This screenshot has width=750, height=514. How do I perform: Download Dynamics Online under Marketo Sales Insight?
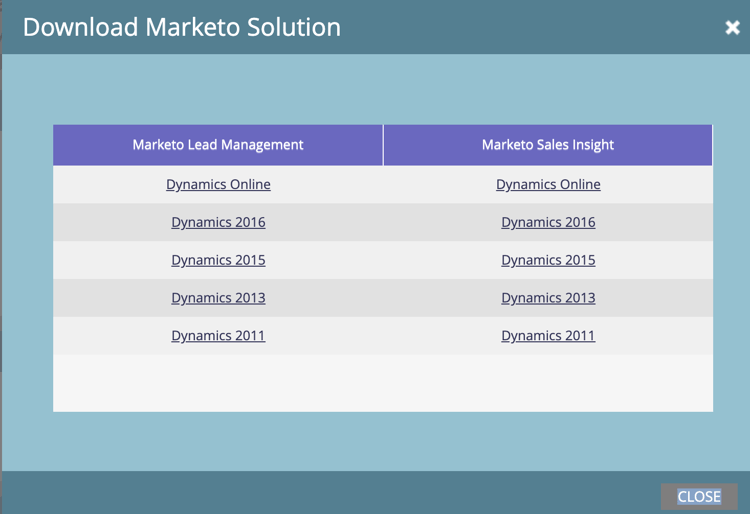[x=548, y=184]
